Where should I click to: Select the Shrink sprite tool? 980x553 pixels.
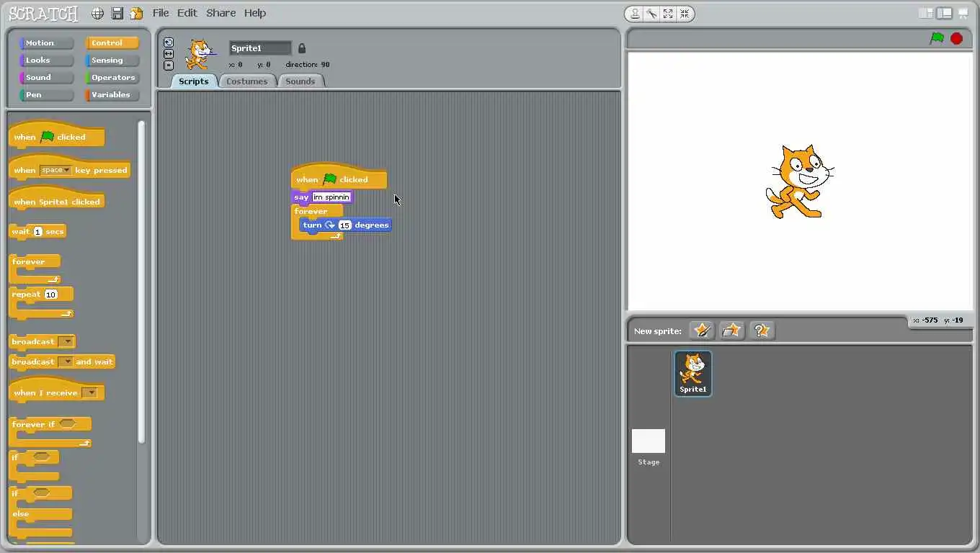click(685, 13)
